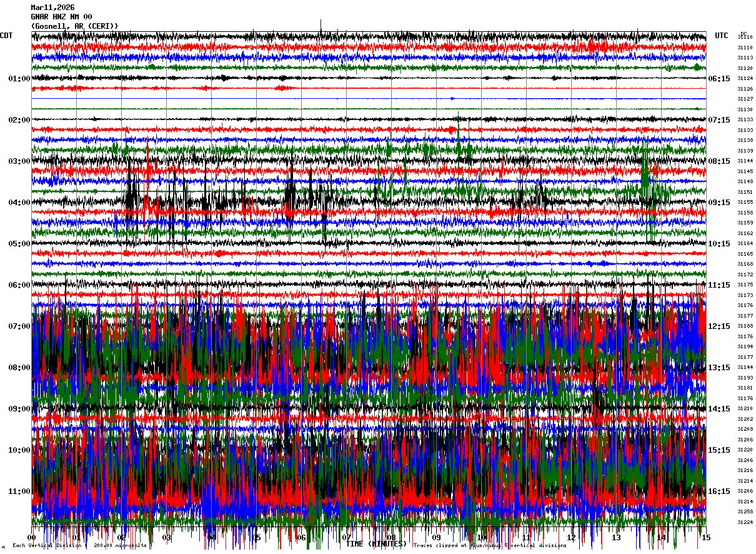Select the 06:00 CDT time label
Screen dimensions: 756x554
[x=19, y=285]
